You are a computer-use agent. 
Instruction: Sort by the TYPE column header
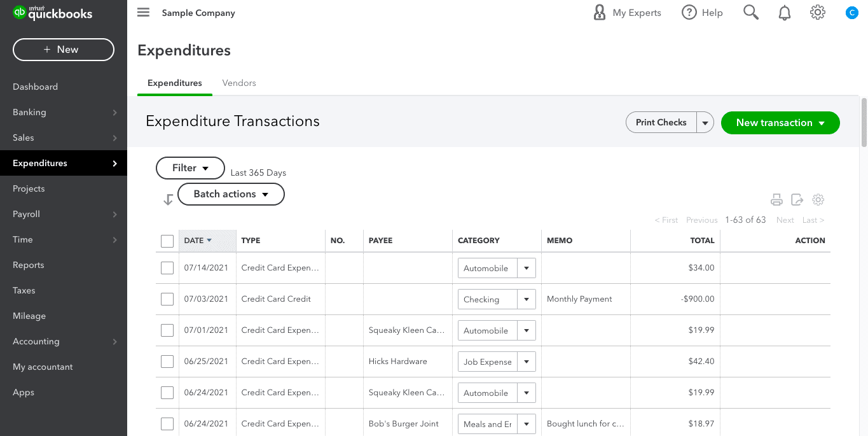click(x=251, y=241)
